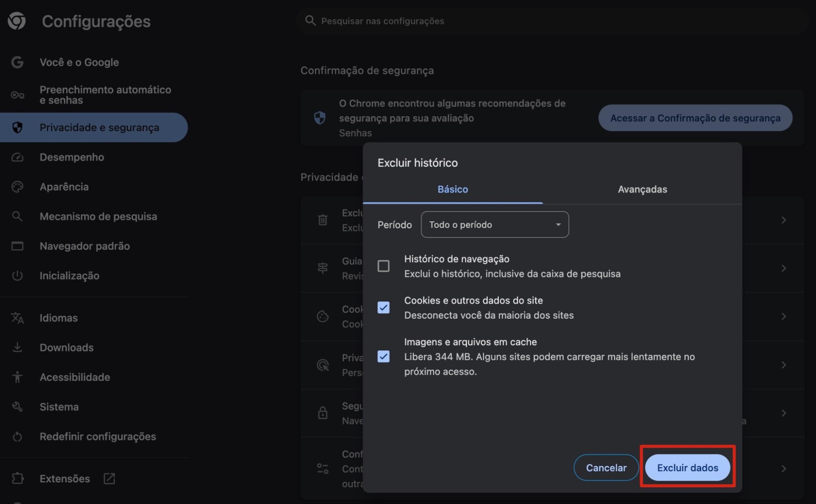The image size is (816, 504).
Task: Select the Aparência palette icon
Action: (x=17, y=187)
